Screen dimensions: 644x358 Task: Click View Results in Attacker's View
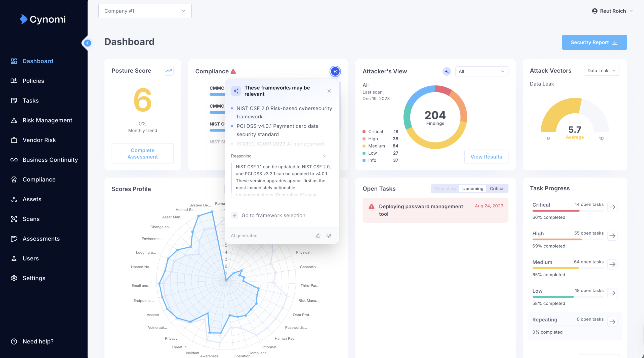486,157
